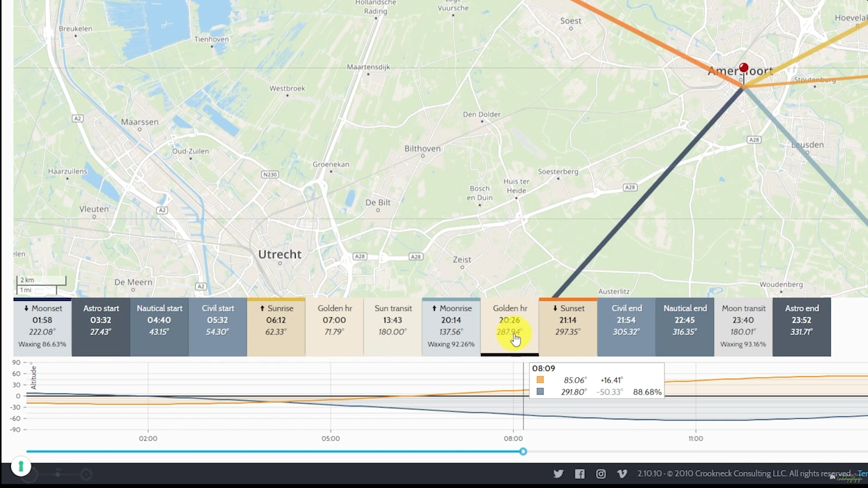Select the Astro start 03:32 tile
Image resolution: width=868 pixels, height=488 pixels.
(101, 326)
